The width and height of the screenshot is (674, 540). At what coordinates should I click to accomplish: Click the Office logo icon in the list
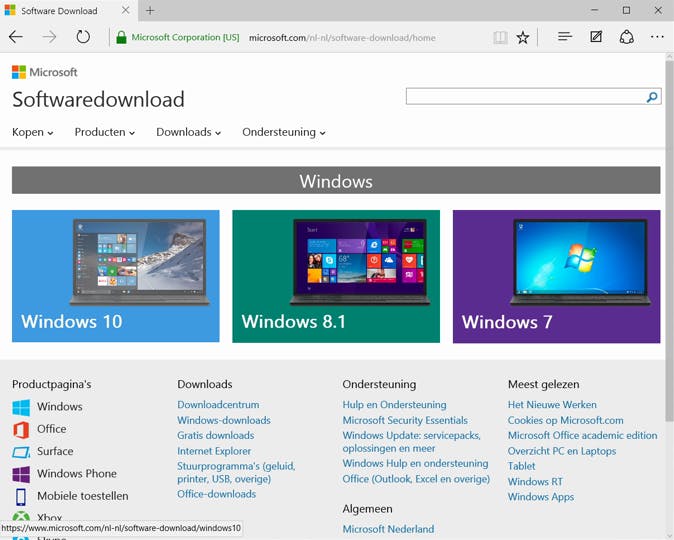[x=21, y=430]
